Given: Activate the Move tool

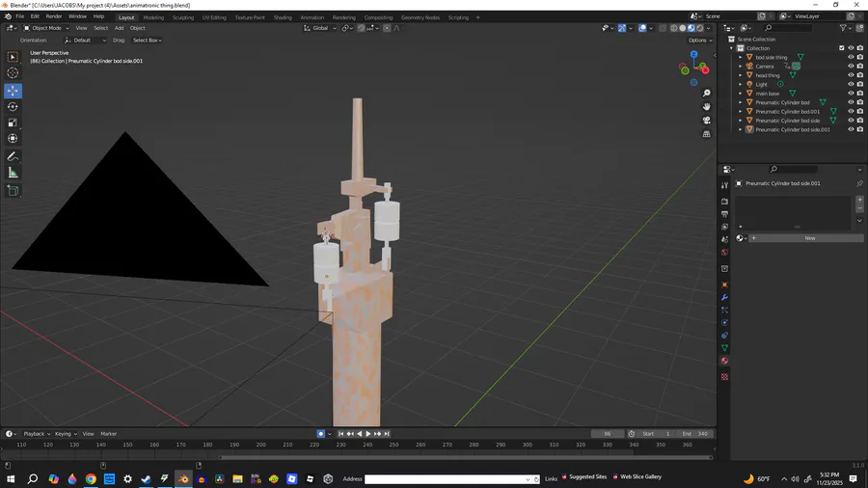Looking at the screenshot, I should [13, 91].
